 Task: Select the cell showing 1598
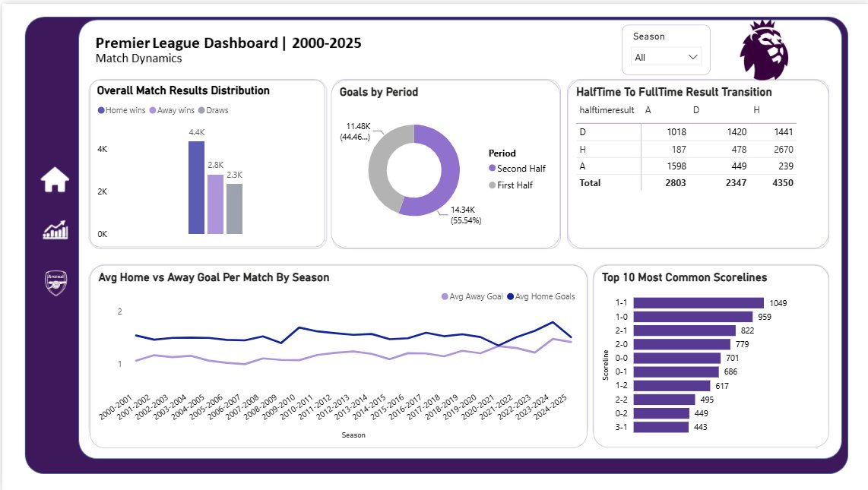pyautogui.click(x=676, y=166)
